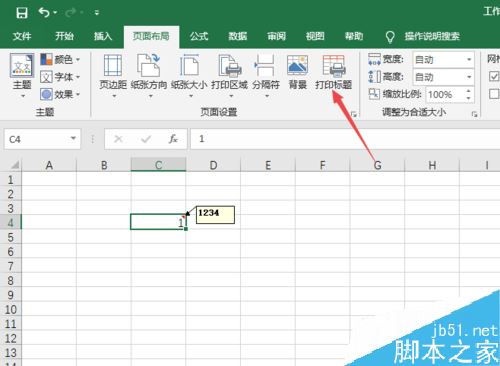500x366 pixels.
Task: Click the 背景 (Background) icon
Action: click(x=297, y=65)
